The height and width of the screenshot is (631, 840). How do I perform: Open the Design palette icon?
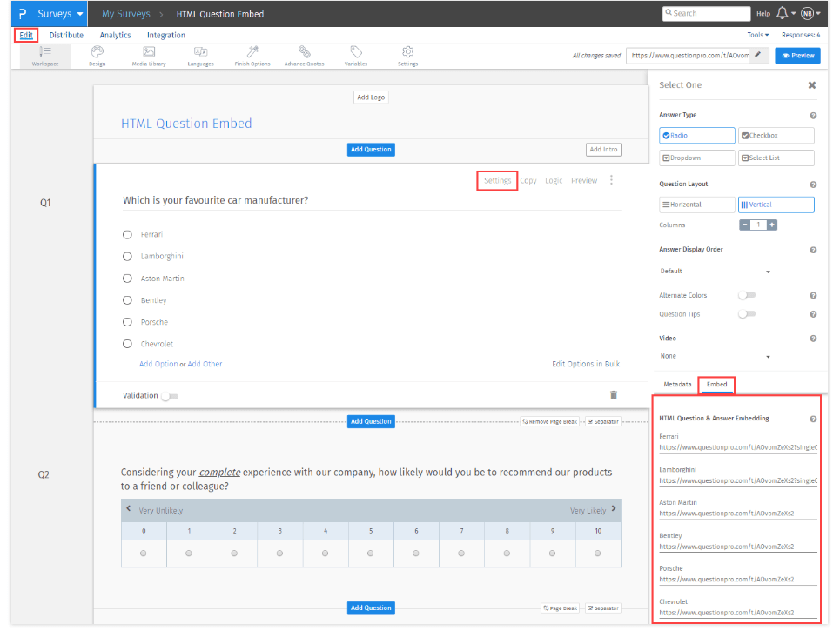coord(97,56)
